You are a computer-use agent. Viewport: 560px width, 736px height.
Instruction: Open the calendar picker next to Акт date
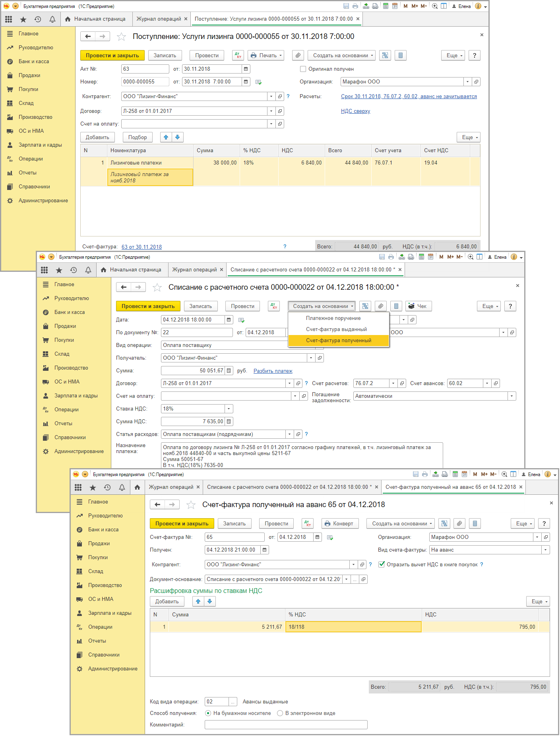tap(246, 69)
